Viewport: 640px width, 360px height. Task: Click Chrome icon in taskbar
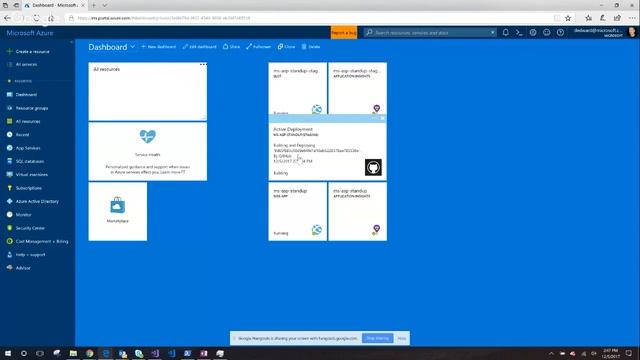pos(89,353)
